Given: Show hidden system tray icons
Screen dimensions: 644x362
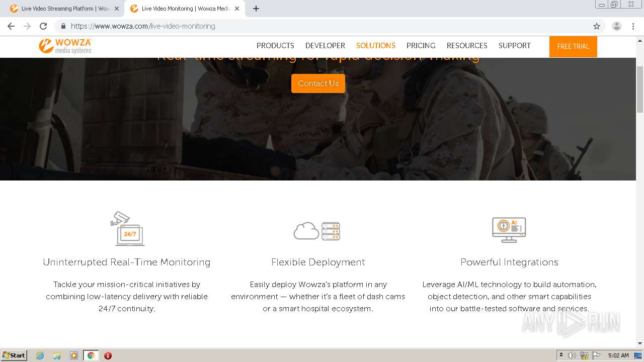Looking at the screenshot, I should tap(561, 355).
